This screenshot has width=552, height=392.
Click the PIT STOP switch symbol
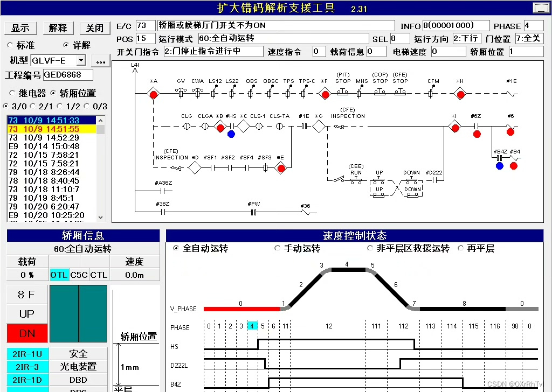tap(342, 92)
